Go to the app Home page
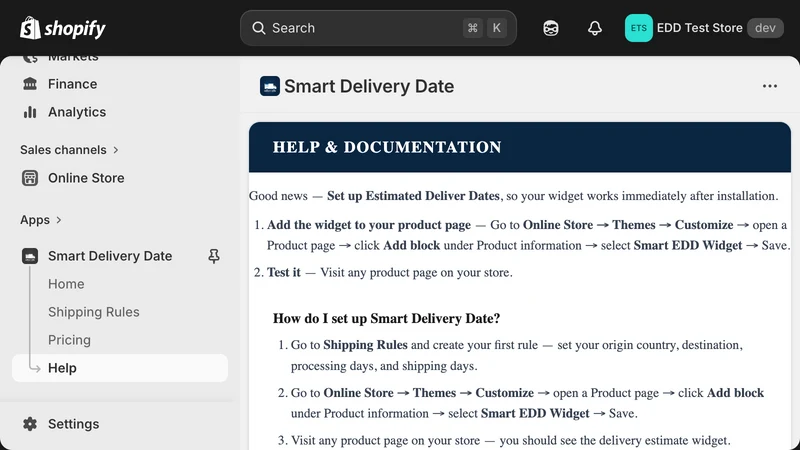 (66, 284)
